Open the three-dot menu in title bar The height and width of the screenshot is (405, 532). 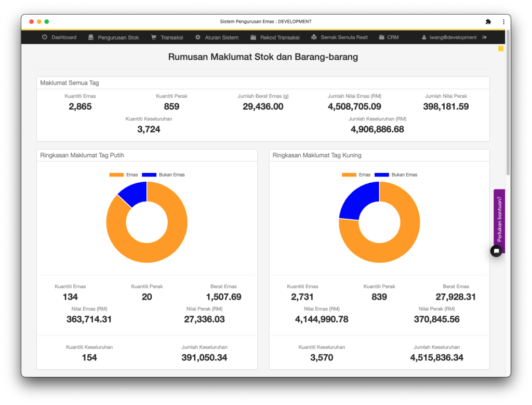click(x=503, y=22)
